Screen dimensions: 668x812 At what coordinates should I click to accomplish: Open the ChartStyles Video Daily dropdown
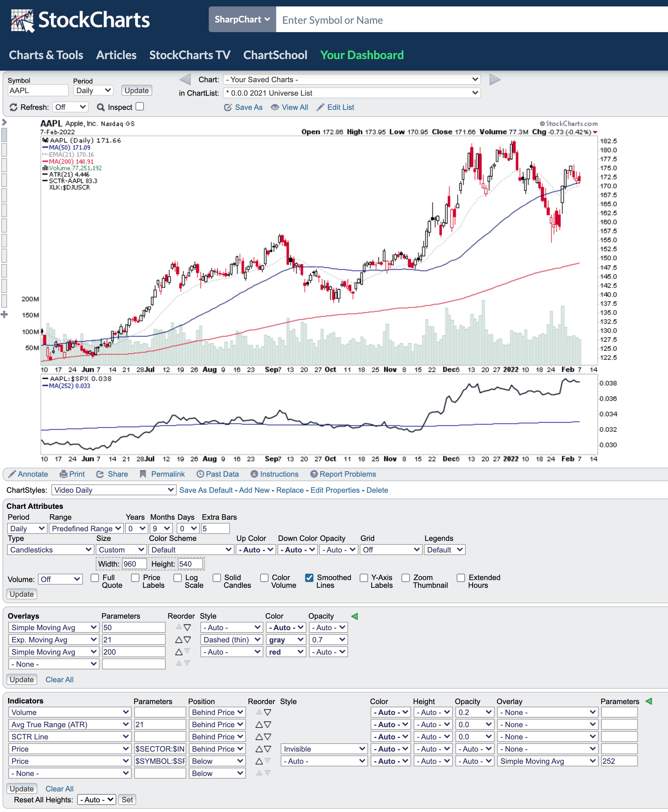coord(113,490)
